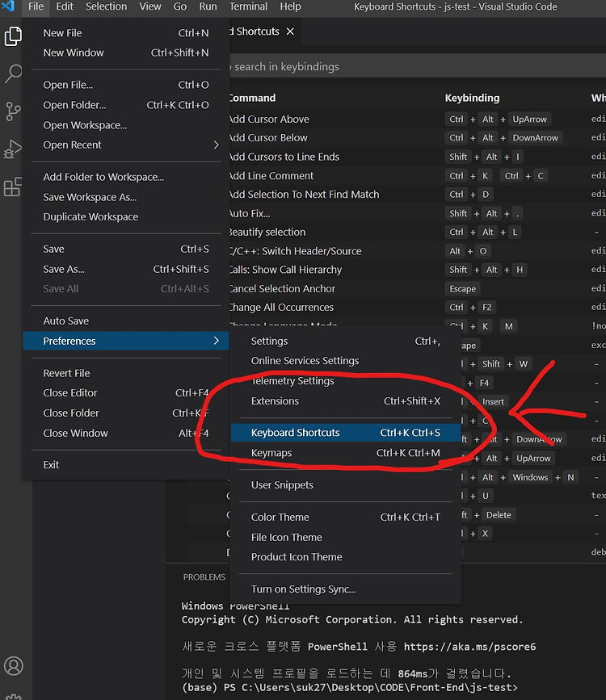This screenshot has width=606, height=700.
Task: Select Calls: Show Call Hierarchy row
Action: pyautogui.click(x=418, y=270)
